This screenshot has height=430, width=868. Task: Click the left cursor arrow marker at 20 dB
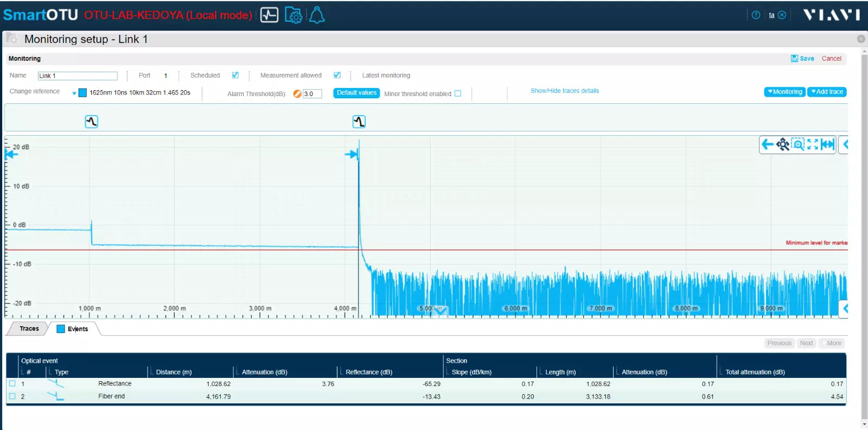11,154
